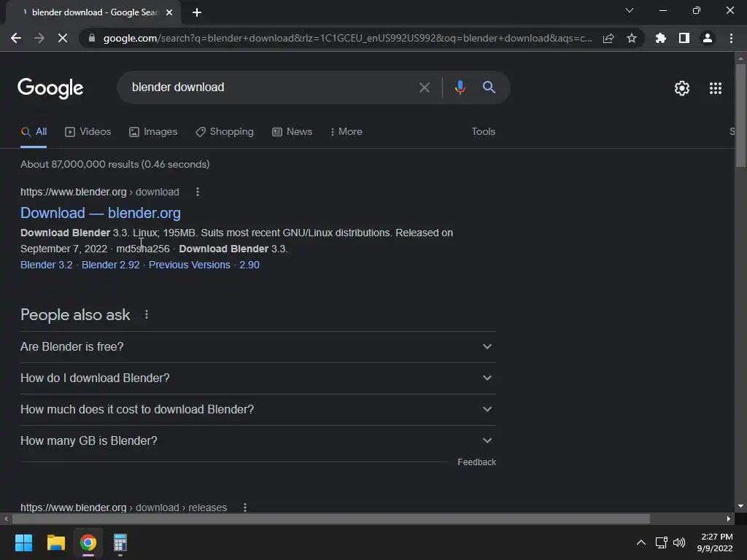Go back to the previous page

coord(16,38)
